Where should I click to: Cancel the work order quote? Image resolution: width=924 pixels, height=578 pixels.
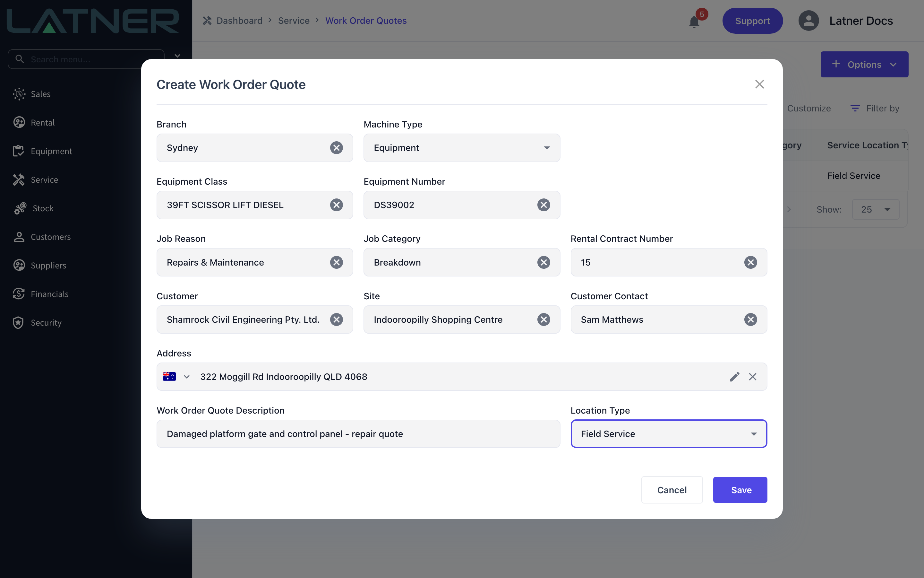pos(672,490)
